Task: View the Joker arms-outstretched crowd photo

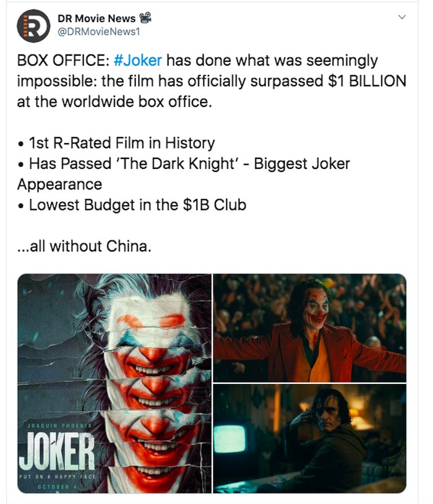Action: (x=310, y=328)
